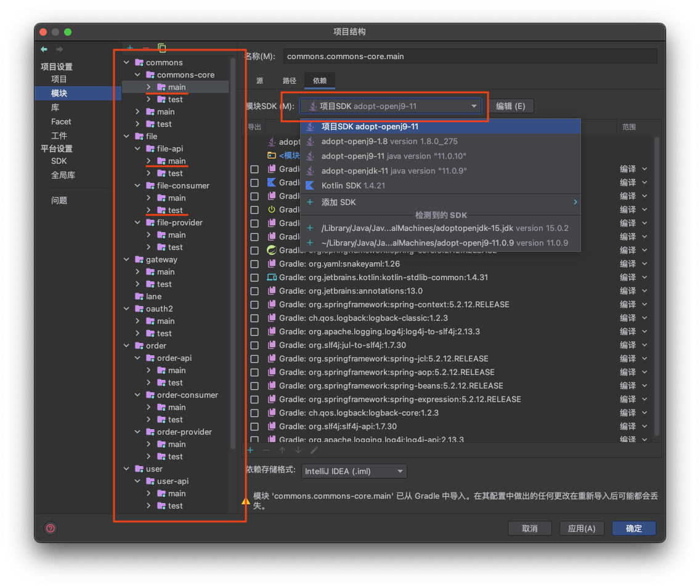Tick export checkbox for spring-jcl:5.2.12.RELEASE
The height and width of the screenshot is (588, 700).
tap(254, 359)
